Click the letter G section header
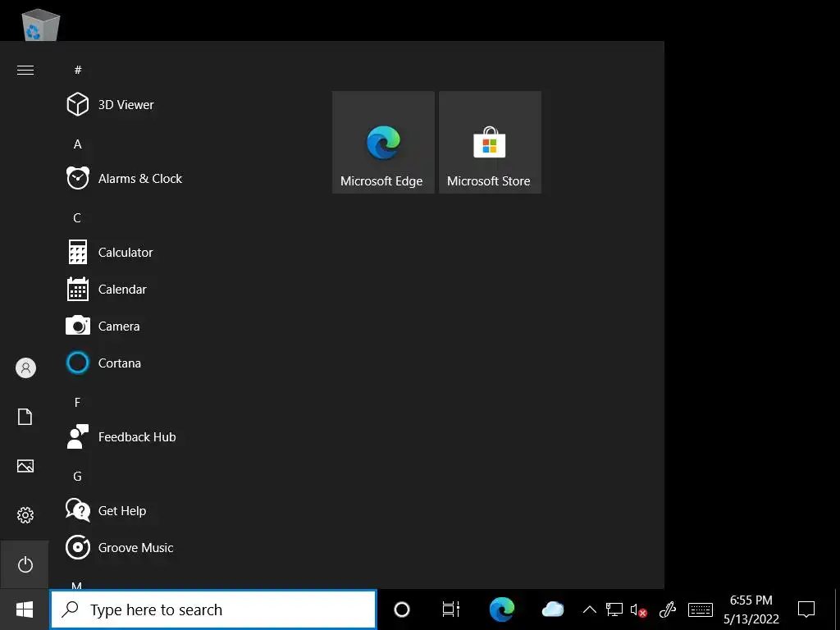The height and width of the screenshot is (630, 840). (x=77, y=477)
